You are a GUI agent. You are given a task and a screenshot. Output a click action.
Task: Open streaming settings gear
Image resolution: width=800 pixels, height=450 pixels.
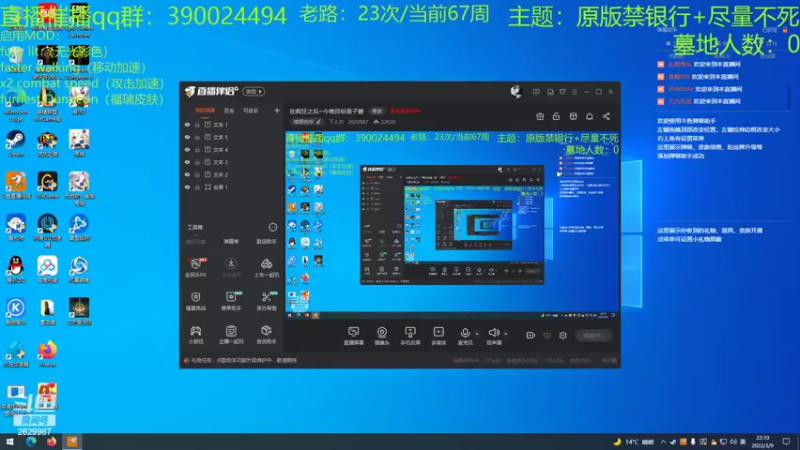click(x=563, y=335)
